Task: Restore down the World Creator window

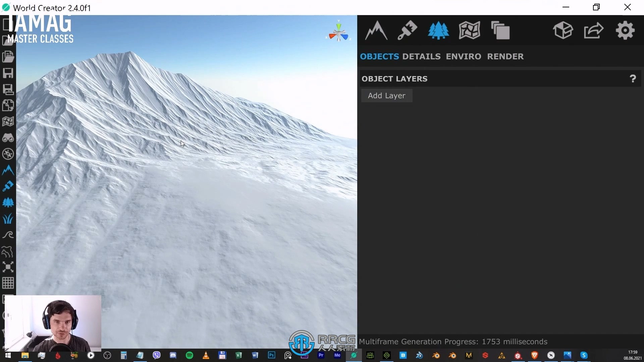Action: [596, 7]
